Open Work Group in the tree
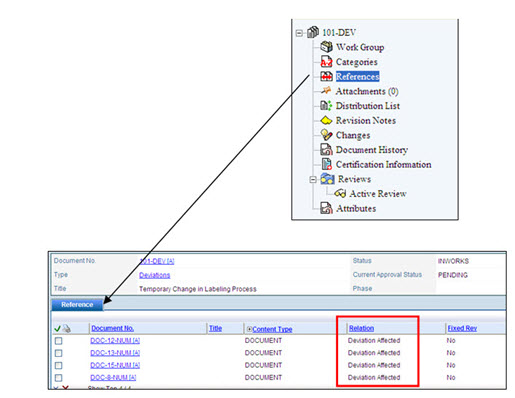 pos(360,47)
